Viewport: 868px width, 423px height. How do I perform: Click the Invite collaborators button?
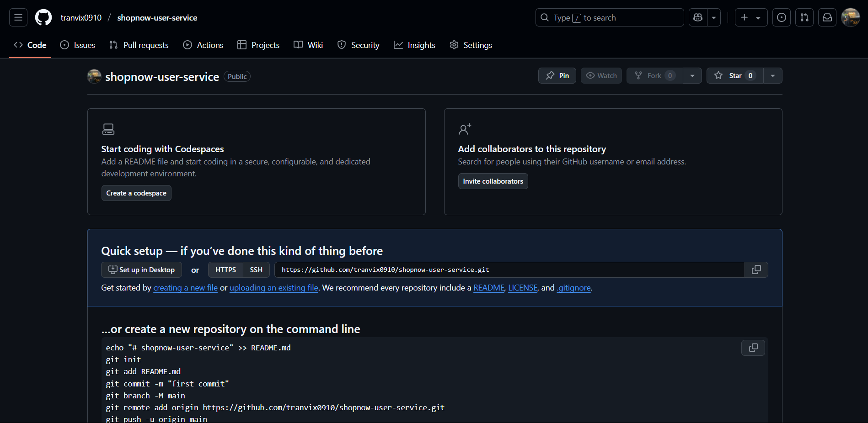pos(493,181)
